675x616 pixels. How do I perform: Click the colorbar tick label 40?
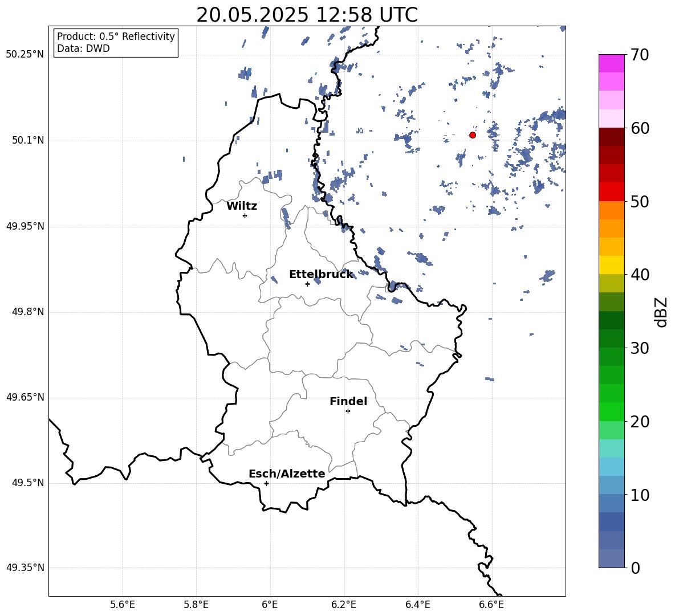point(640,275)
